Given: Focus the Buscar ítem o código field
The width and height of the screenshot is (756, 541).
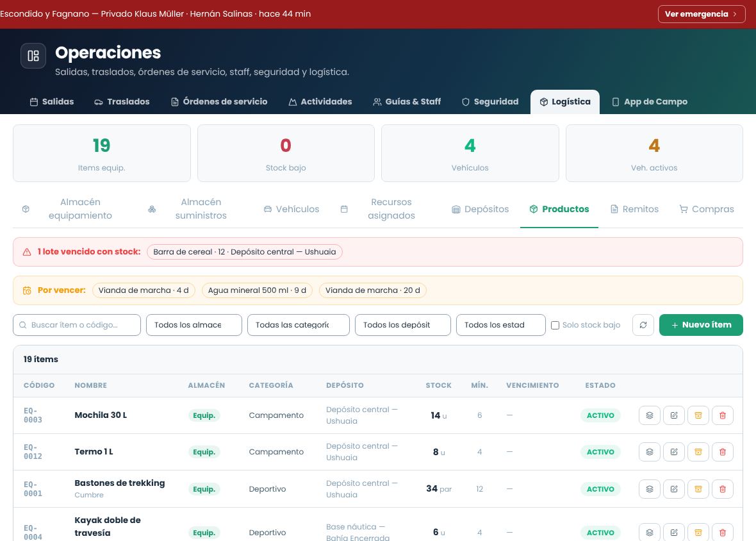Looking at the screenshot, I should (77, 325).
